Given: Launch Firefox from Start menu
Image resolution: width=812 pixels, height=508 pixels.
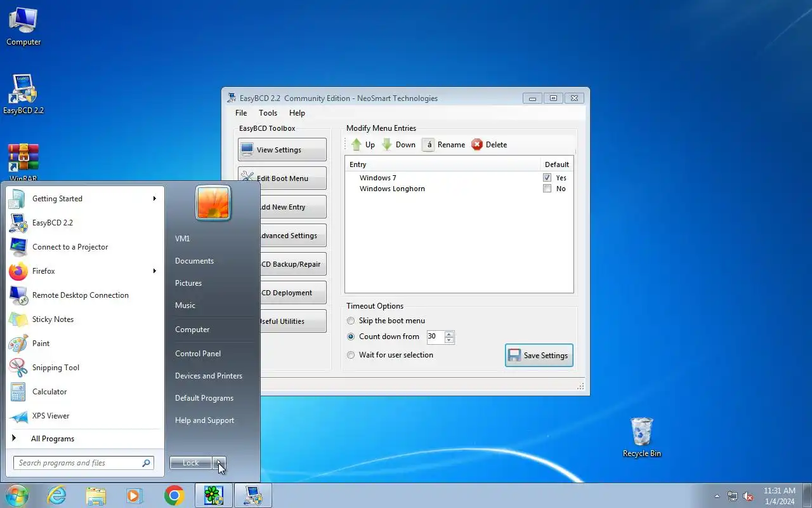Looking at the screenshot, I should point(84,271).
